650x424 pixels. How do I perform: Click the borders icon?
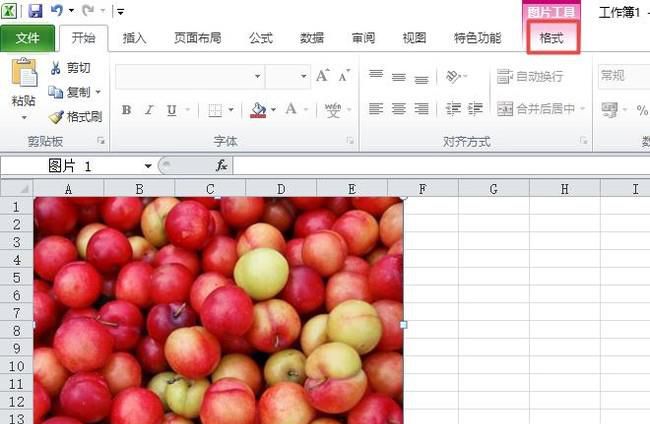[215, 110]
